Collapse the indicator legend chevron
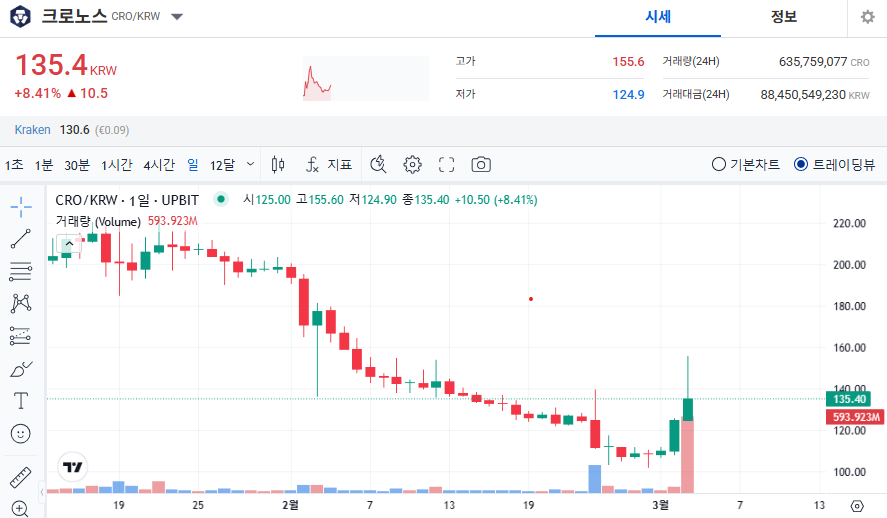This screenshot has height=518, width=887. click(69, 244)
